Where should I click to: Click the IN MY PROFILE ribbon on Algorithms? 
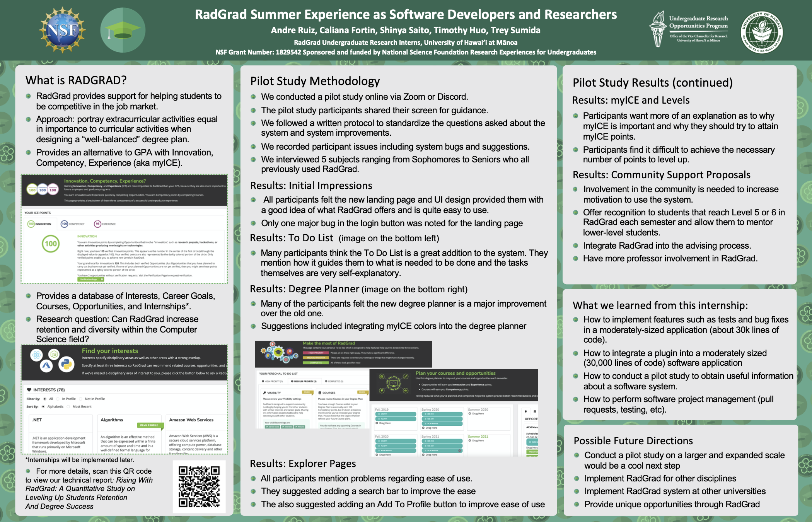click(150, 425)
